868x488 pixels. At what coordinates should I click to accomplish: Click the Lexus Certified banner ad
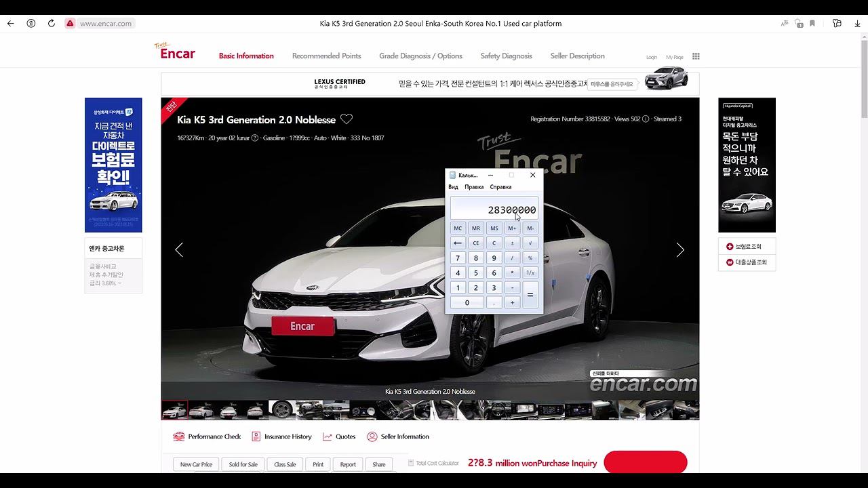[x=430, y=84]
